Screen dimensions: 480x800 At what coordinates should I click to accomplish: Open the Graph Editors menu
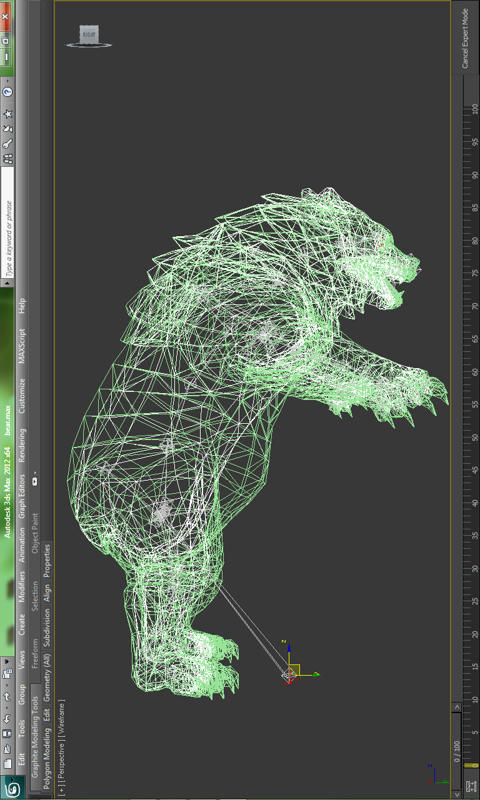click(21, 497)
